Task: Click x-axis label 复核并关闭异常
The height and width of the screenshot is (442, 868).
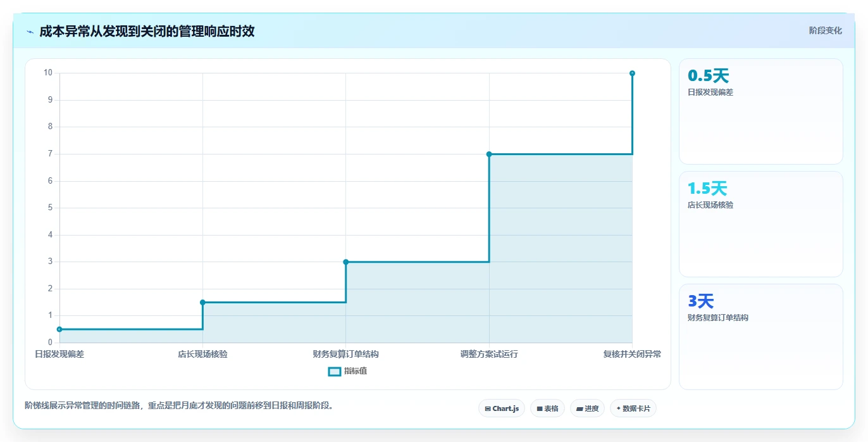Action: click(x=632, y=354)
